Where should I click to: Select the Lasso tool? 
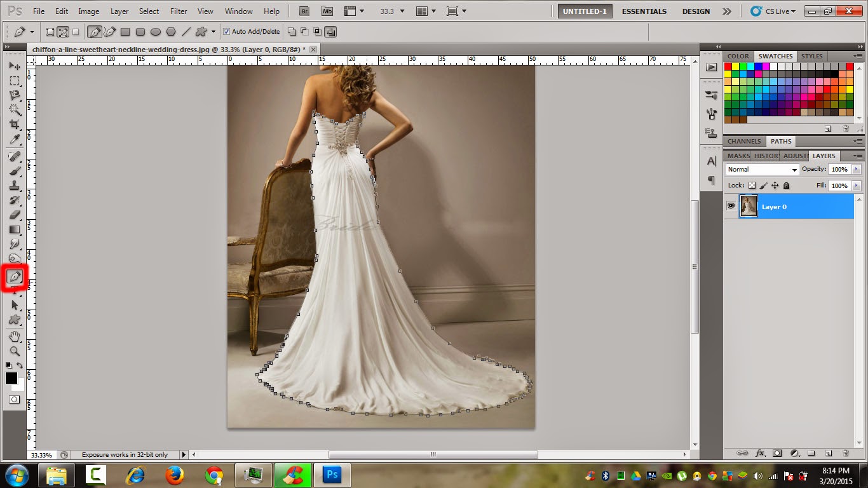14,95
